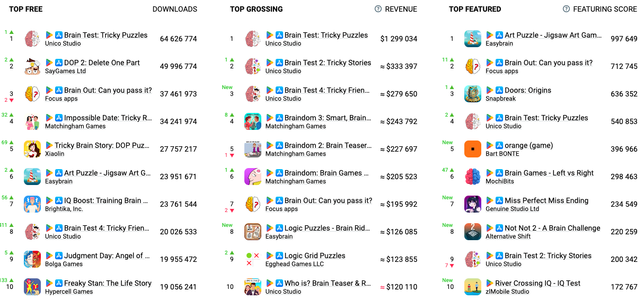
Task: Click the Tricky Brain Story app icon
Action: pos(32,149)
